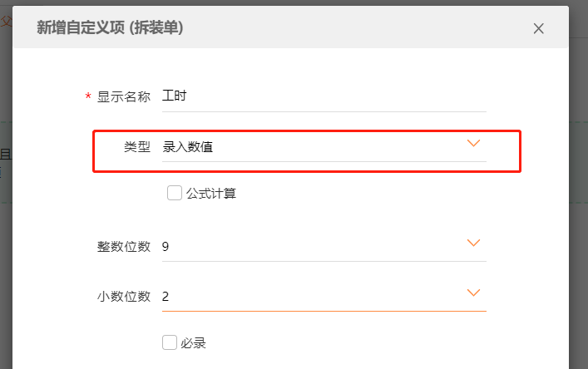Screen dimensions: 588x369
Task: Click the dialog title 新增自定义项 (拆装单)
Action: 110,27
